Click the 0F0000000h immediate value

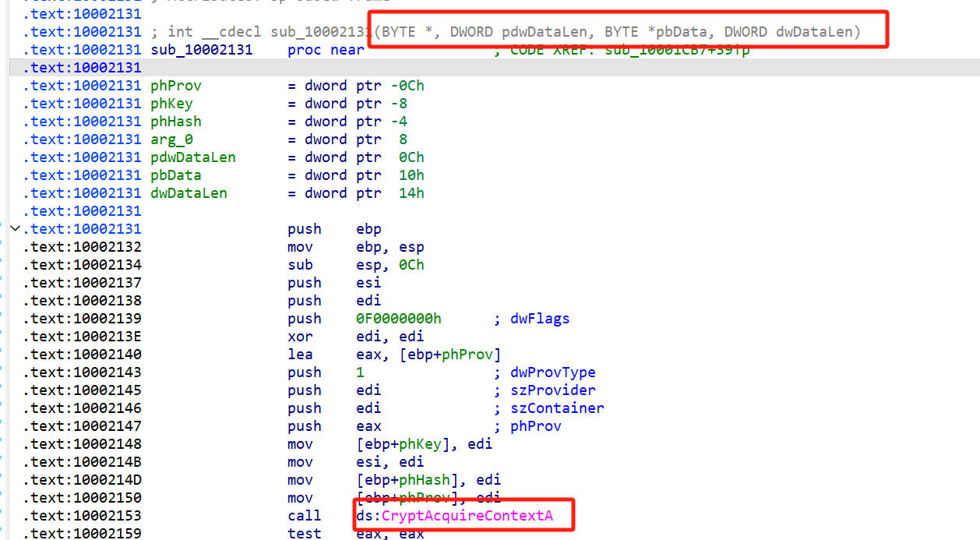click(x=399, y=319)
